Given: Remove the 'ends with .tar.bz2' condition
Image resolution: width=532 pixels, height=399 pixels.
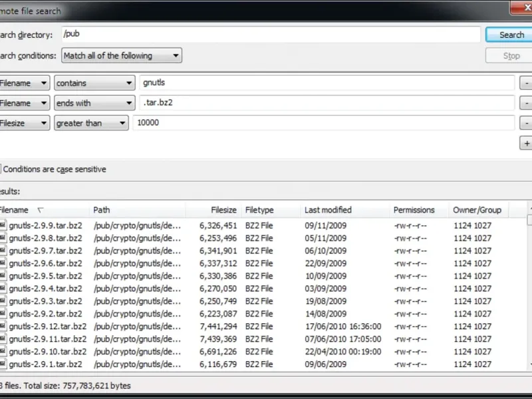Looking at the screenshot, I should (x=526, y=103).
